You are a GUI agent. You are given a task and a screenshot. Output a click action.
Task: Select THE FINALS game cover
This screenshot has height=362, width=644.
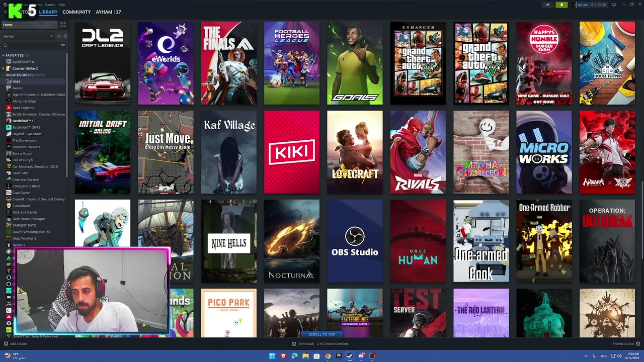229,63
